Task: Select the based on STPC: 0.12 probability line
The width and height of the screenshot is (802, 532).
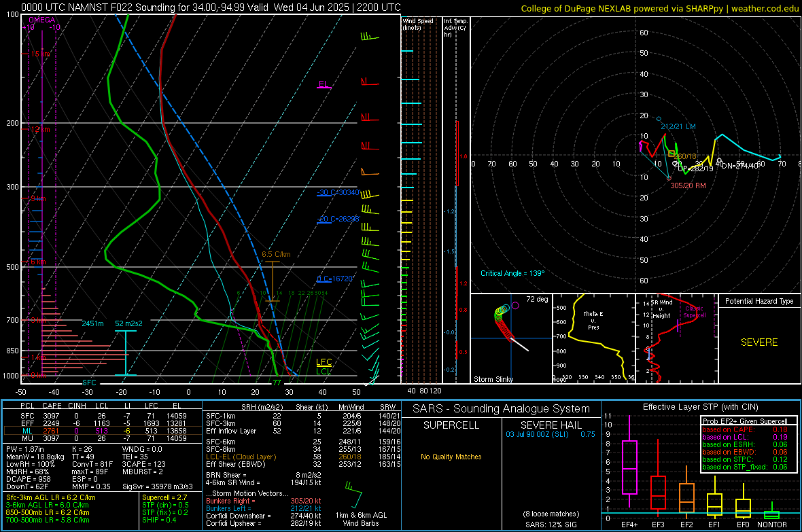Action: point(745,459)
